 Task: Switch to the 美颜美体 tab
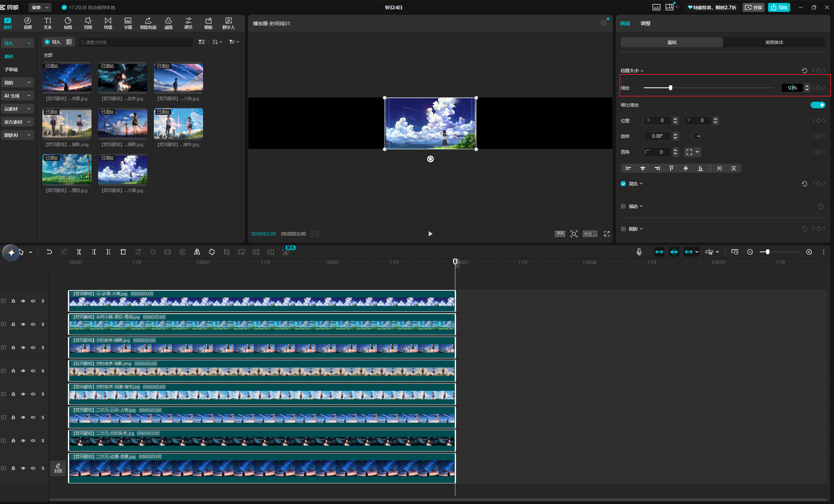click(774, 42)
